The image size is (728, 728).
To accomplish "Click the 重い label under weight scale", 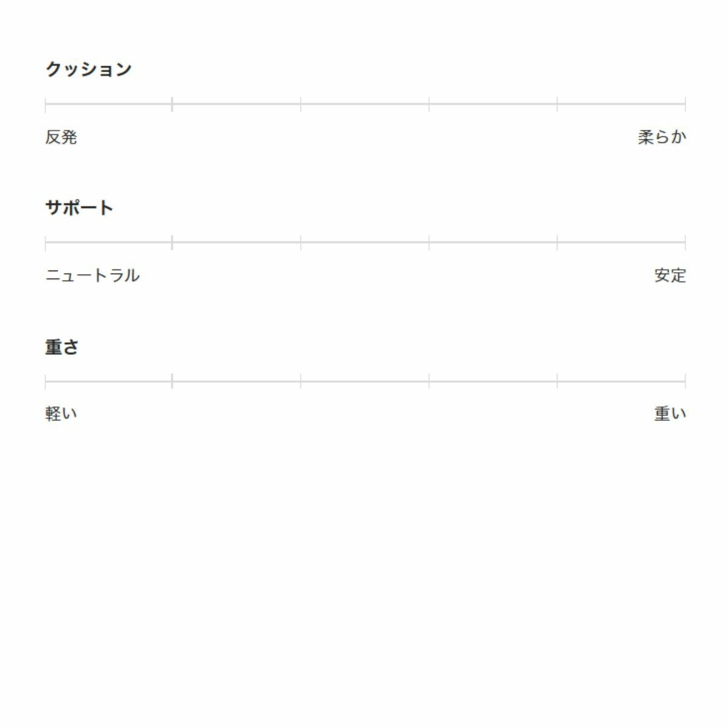I will pos(670,414).
